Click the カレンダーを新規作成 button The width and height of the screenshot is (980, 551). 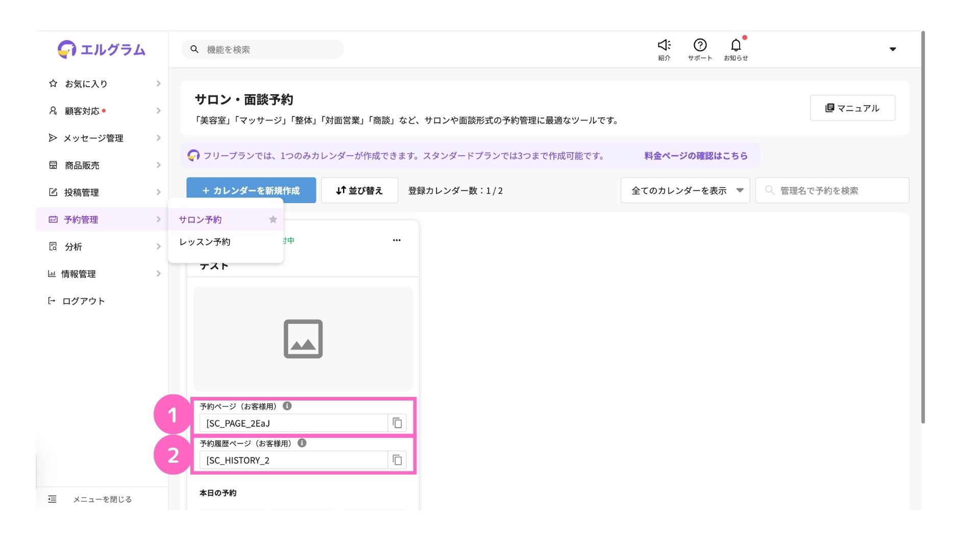[x=251, y=190]
